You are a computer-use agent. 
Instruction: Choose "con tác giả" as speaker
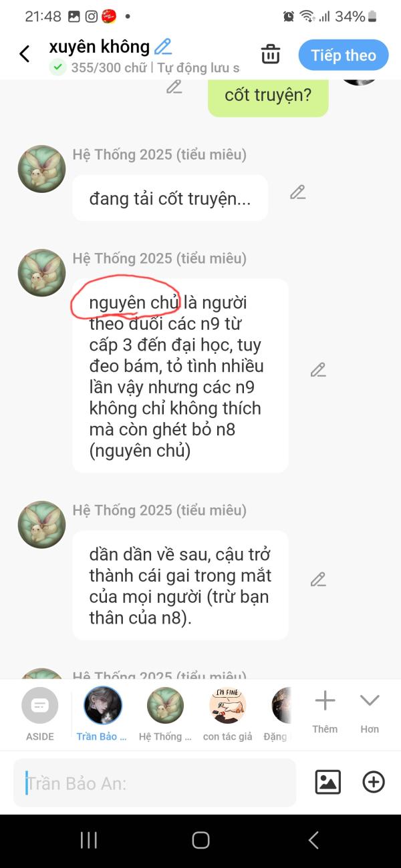click(227, 714)
